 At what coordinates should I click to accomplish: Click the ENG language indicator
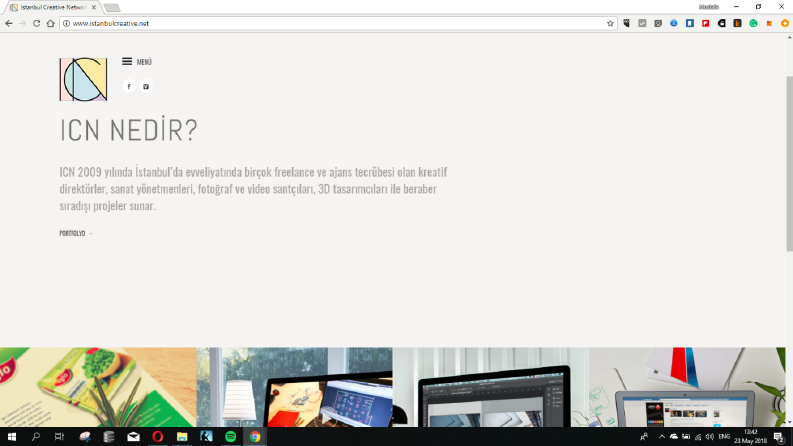pos(724,437)
